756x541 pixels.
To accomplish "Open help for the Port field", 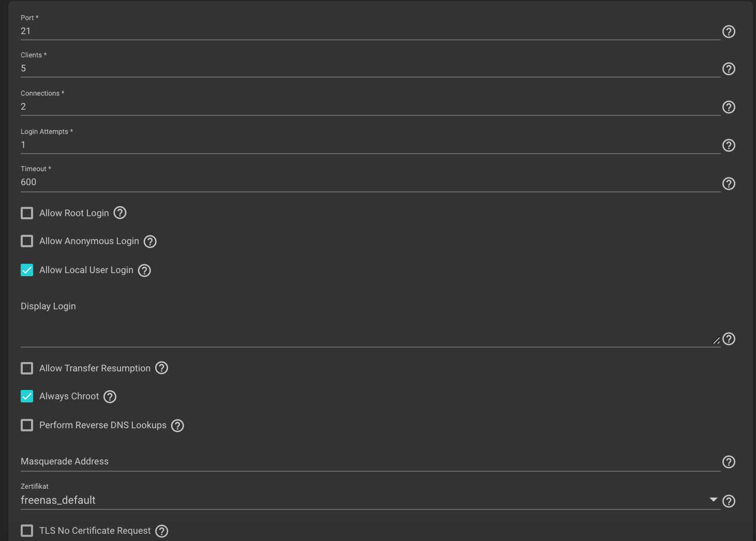I will [729, 32].
